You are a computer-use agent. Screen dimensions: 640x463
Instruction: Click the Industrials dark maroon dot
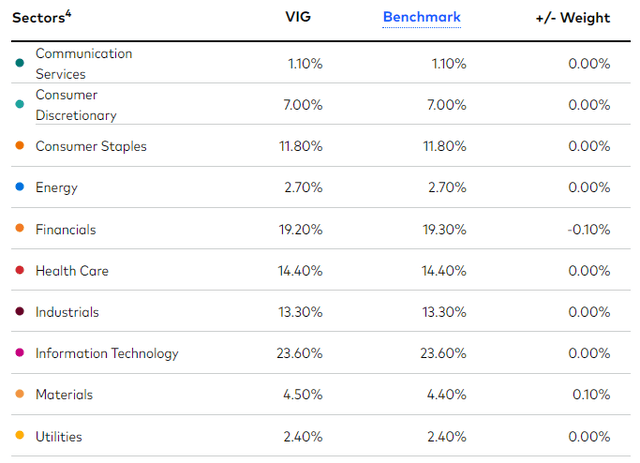(x=20, y=313)
